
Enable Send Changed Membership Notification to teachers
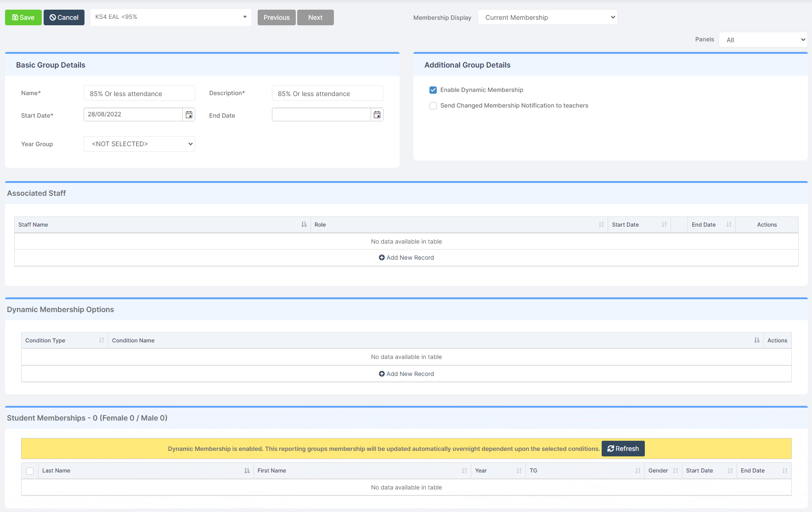(x=433, y=106)
